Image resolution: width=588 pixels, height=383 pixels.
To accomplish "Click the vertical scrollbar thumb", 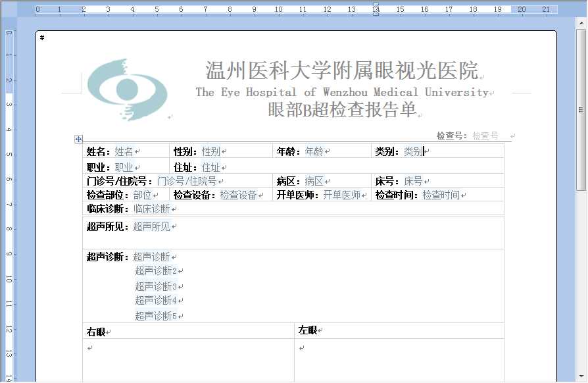I will 581,110.
